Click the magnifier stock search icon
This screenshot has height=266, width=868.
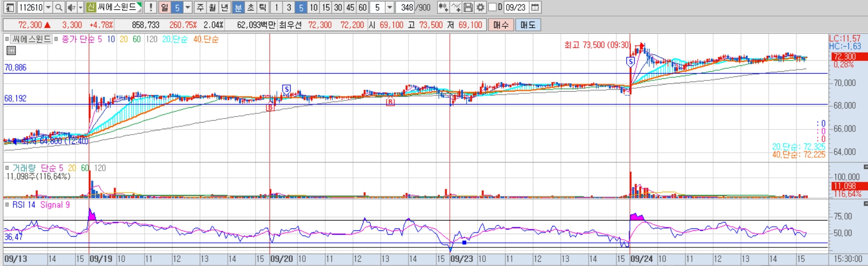pyautogui.click(x=59, y=7)
